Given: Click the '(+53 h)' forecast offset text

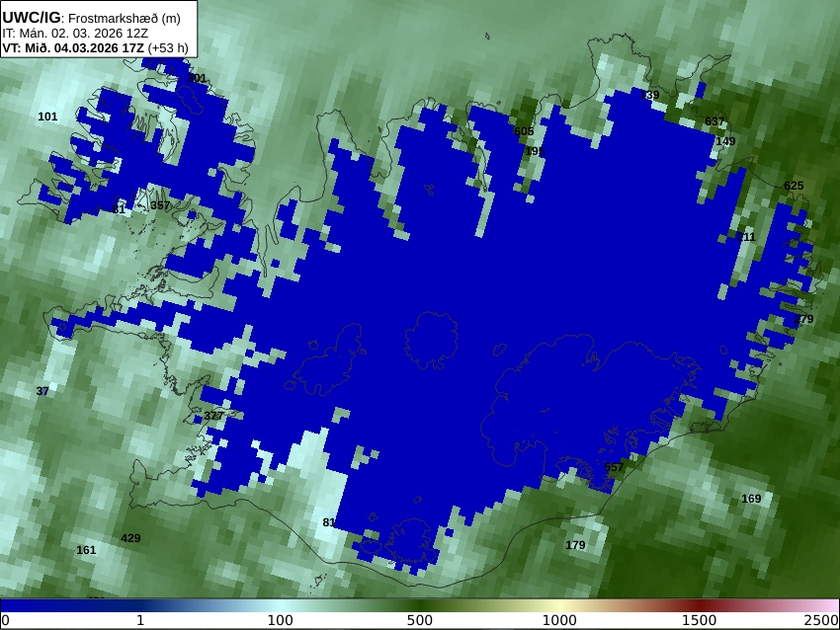Looking at the screenshot, I should click(x=168, y=47).
